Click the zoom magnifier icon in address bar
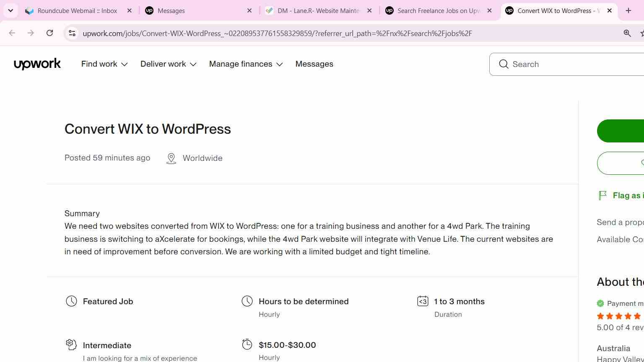The height and width of the screenshot is (362, 644). [x=627, y=33]
